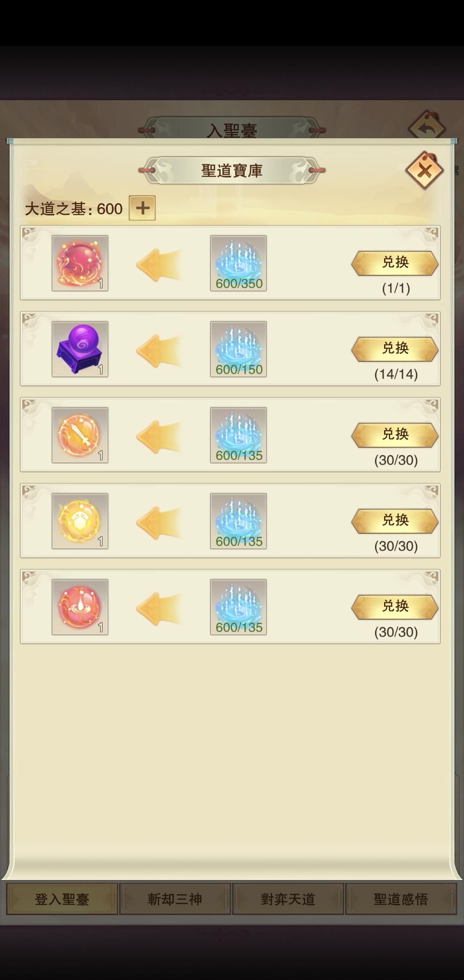Close the 聖道寶庫 panel with X
Viewport: 464px width, 980px height.
(424, 170)
